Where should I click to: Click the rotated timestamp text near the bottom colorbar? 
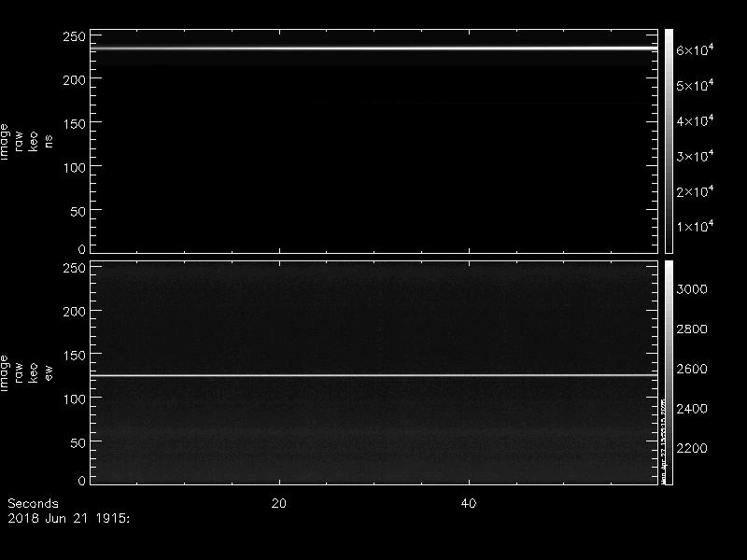664,441
